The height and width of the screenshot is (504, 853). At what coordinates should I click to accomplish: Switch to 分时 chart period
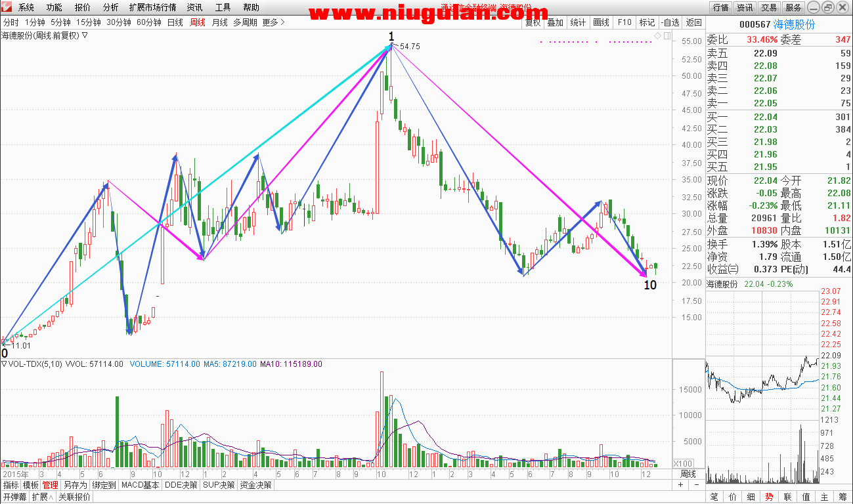tap(11, 22)
